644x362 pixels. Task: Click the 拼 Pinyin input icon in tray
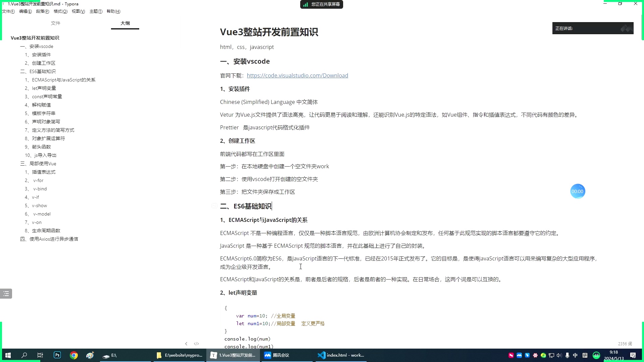585,355
